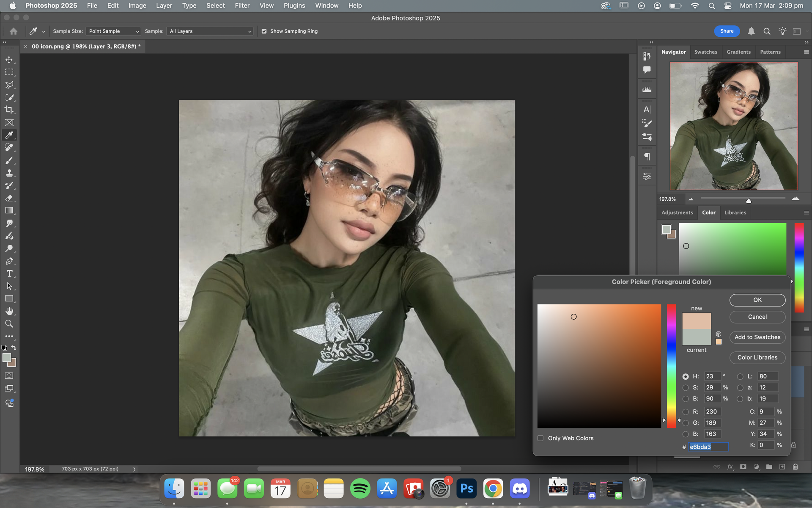Open the Sample All Layers dropdown
Screen dimensions: 812x508
point(210,31)
